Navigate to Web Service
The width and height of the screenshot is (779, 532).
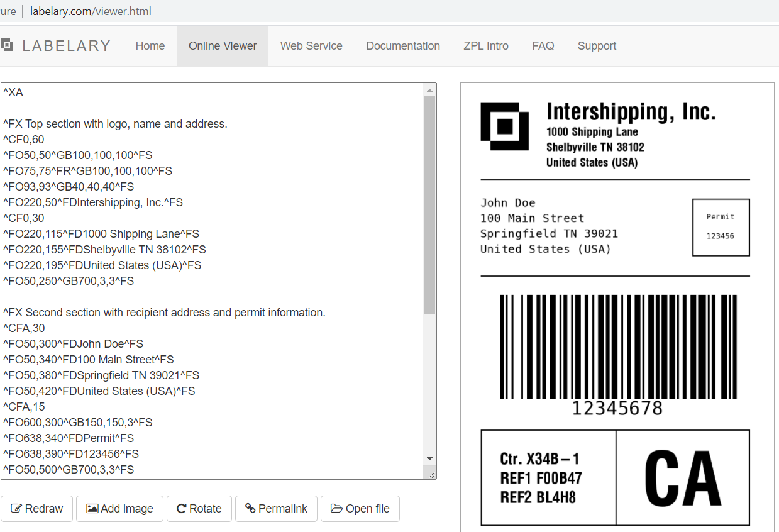pos(311,45)
